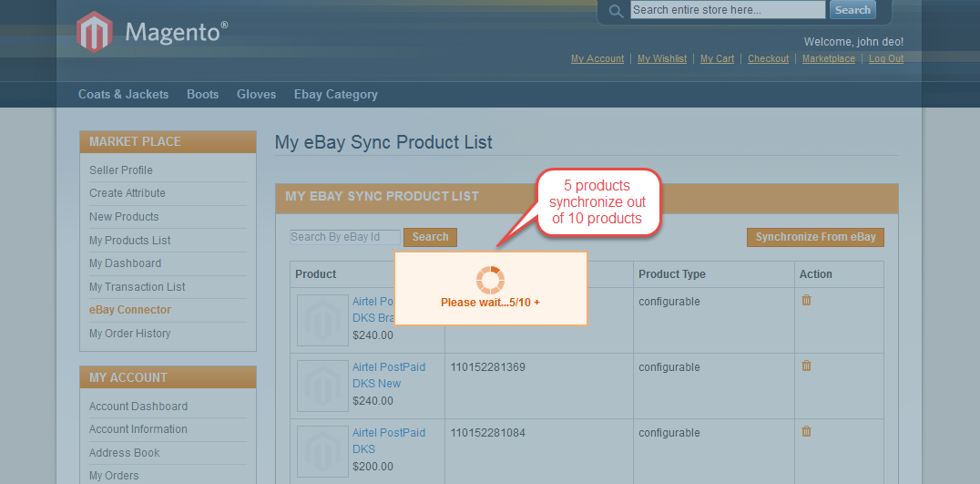Open My Dashboard
The width and height of the screenshot is (980, 484).
125,263
